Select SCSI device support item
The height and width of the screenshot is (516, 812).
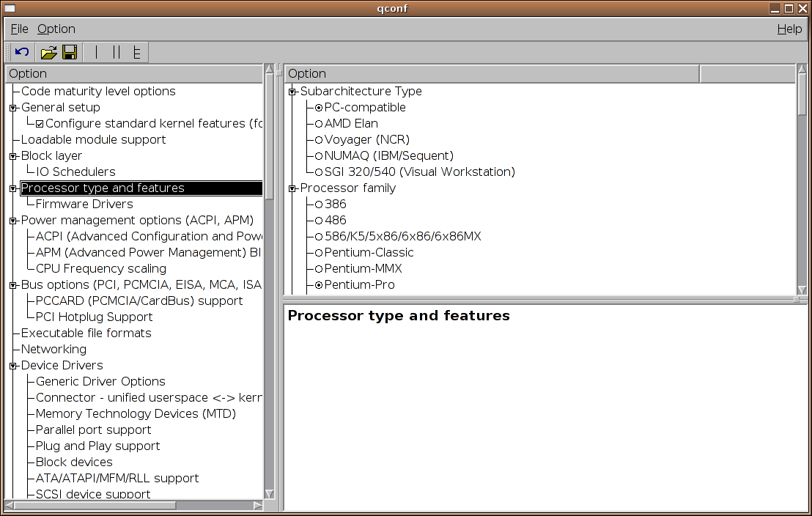pyautogui.click(x=93, y=494)
